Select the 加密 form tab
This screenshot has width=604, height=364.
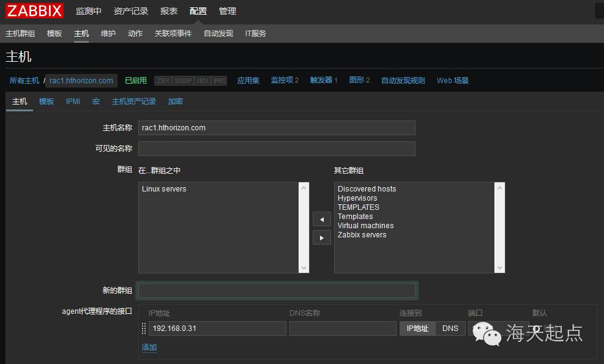(x=175, y=102)
